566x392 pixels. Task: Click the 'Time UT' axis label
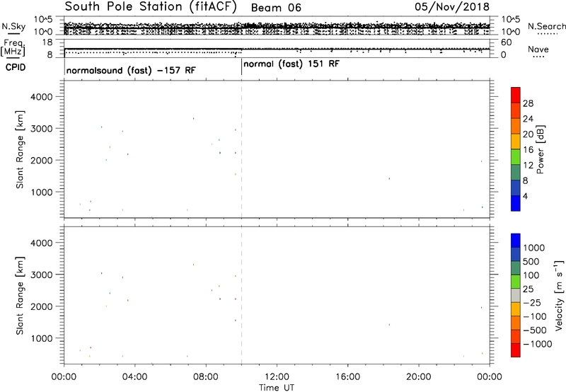click(277, 388)
